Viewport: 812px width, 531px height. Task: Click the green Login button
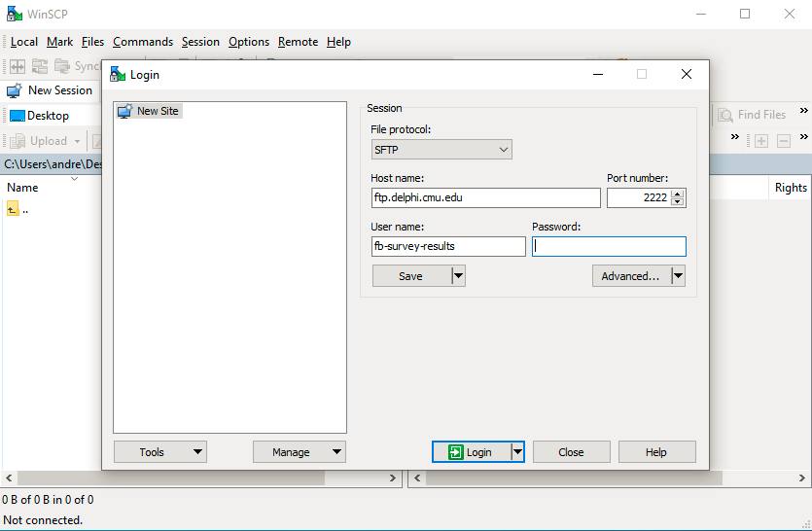472,451
